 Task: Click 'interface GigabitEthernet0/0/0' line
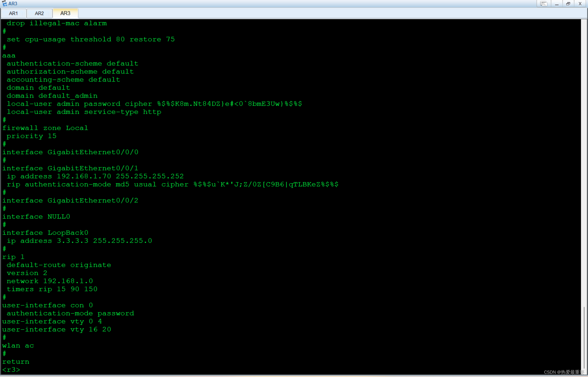[x=70, y=152]
